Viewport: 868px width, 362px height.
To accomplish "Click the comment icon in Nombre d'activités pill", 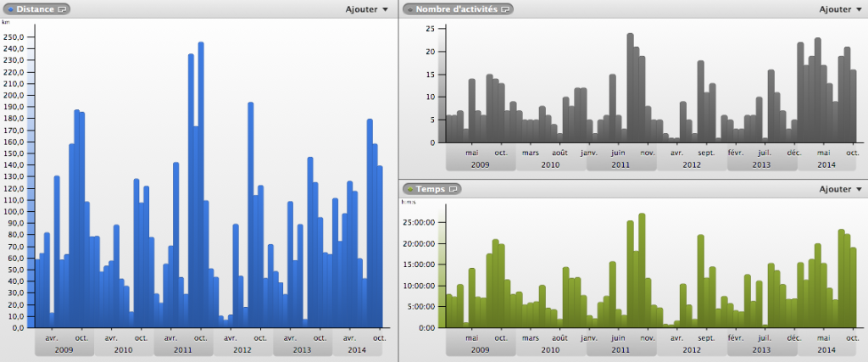I will (x=506, y=9).
